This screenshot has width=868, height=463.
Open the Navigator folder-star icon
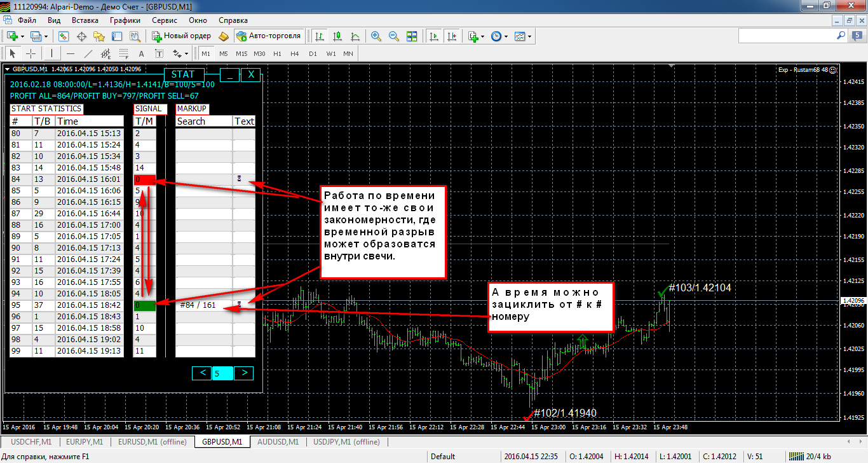(99, 36)
